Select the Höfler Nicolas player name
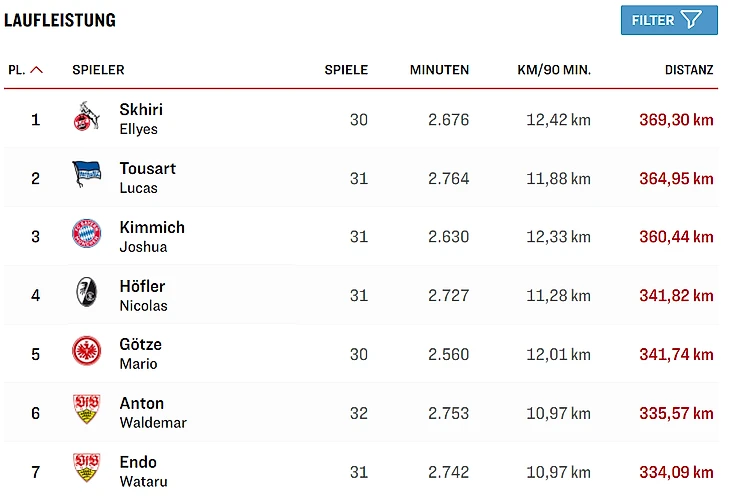This screenshot has width=730, height=498. 143,295
